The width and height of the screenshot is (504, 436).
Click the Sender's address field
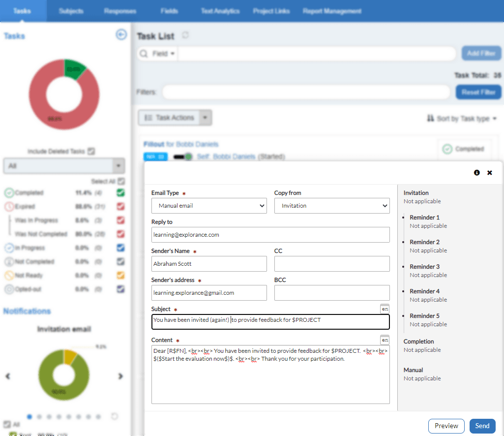point(209,293)
